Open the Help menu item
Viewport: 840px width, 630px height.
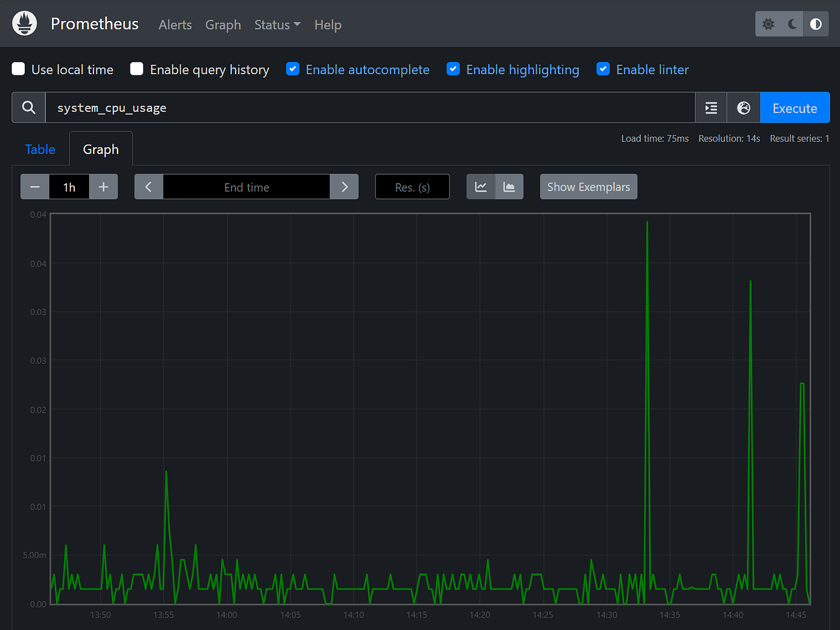point(328,25)
